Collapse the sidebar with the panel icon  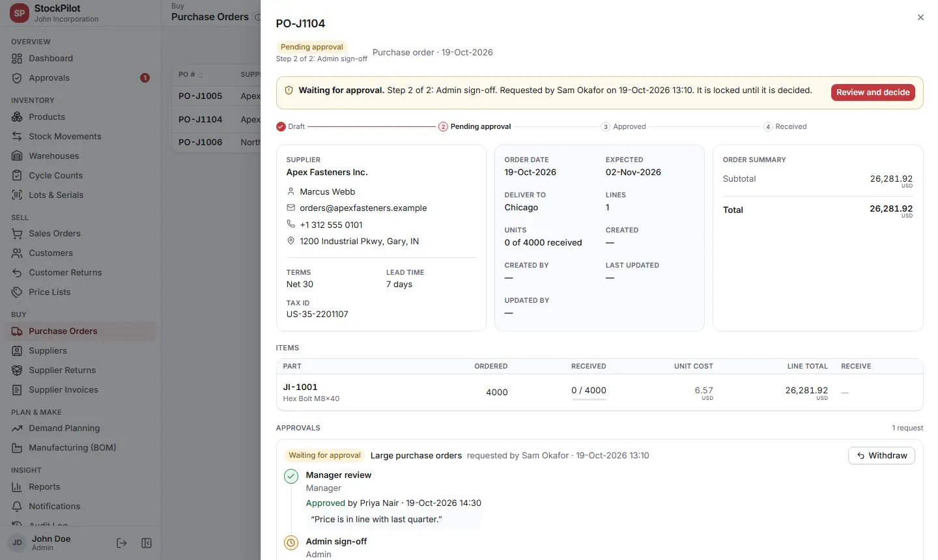147,543
